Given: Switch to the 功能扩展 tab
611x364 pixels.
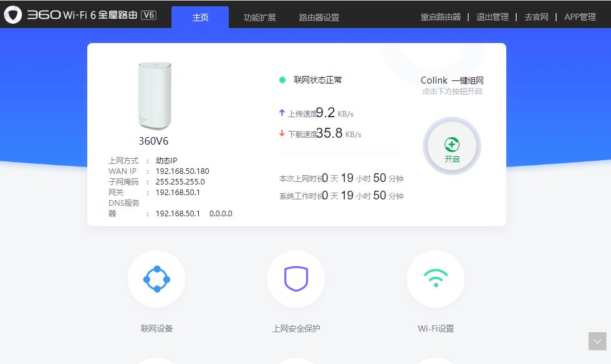Looking at the screenshot, I should tap(260, 17).
